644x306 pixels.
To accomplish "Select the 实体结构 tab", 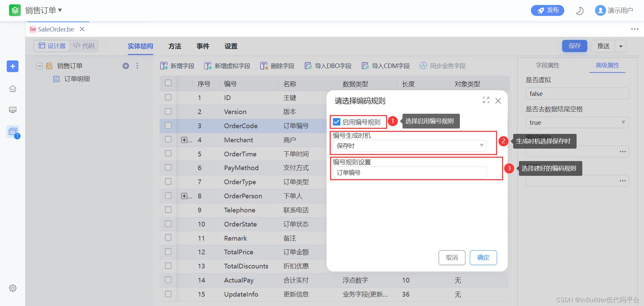I will click(x=140, y=46).
